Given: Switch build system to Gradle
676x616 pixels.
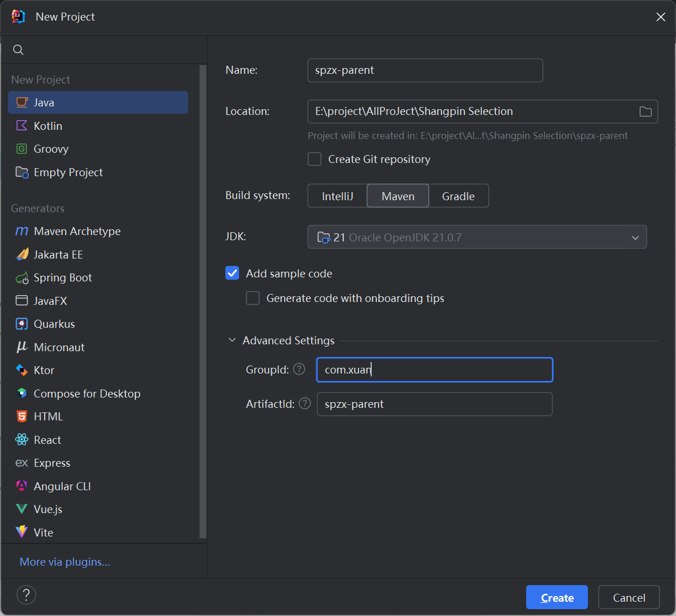Looking at the screenshot, I should (458, 196).
